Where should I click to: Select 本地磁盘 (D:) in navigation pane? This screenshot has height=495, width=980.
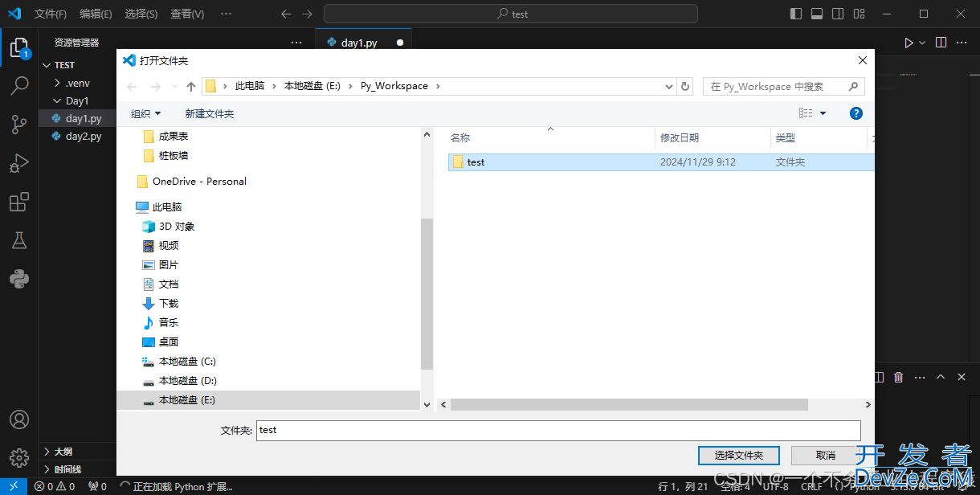[187, 380]
